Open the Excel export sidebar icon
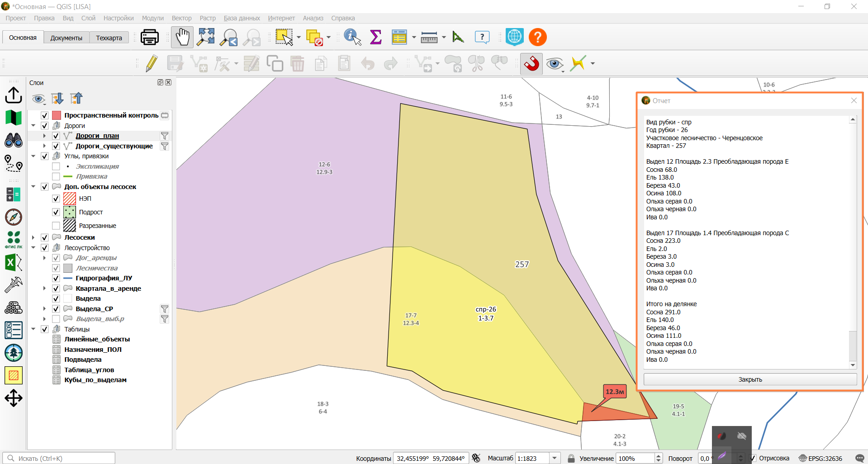The width and height of the screenshot is (868, 464). click(14, 263)
